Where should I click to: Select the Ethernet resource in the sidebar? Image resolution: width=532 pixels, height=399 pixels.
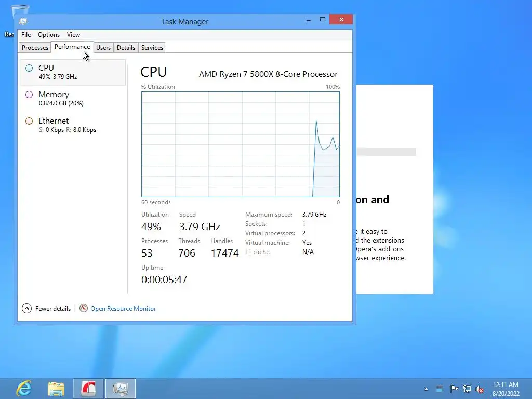73,125
